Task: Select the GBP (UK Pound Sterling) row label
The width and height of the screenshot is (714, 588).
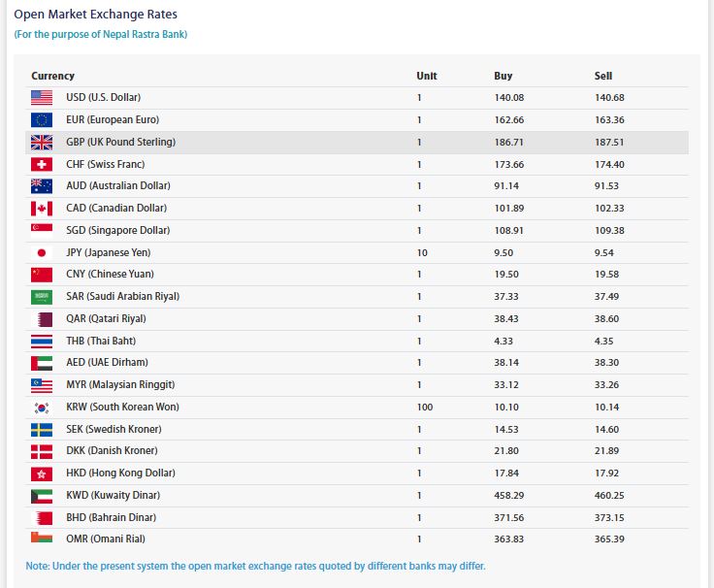Action: pyautogui.click(x=120, y=142)
